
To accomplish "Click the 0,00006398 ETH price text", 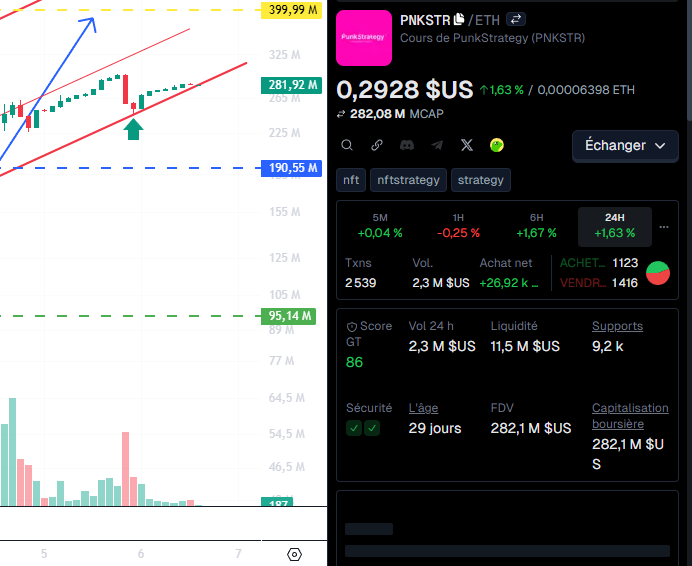I will coord(586,90).
